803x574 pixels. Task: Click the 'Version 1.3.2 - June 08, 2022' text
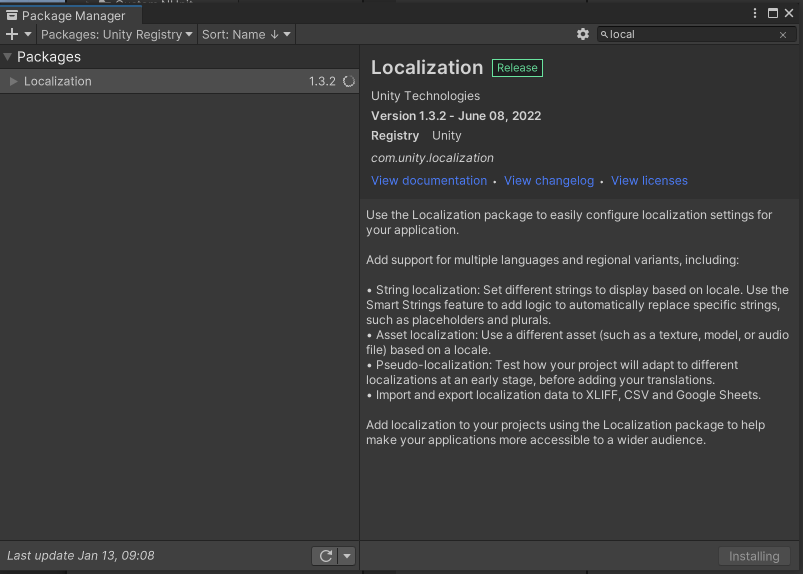pyautogui.click(x=456, y=116)
